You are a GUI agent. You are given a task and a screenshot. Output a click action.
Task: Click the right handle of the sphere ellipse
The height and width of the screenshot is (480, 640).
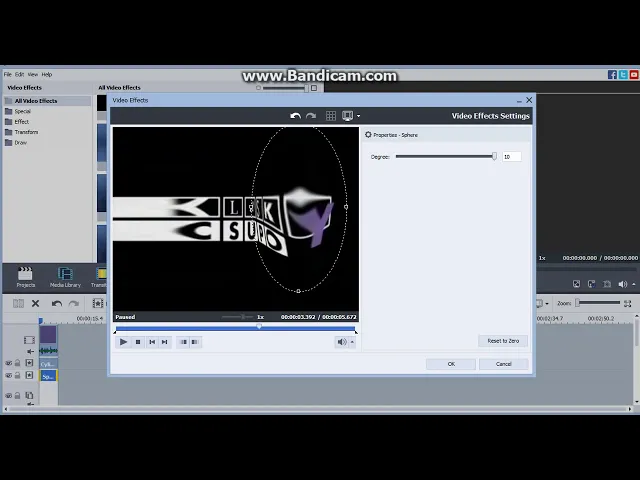pos(346,207)
